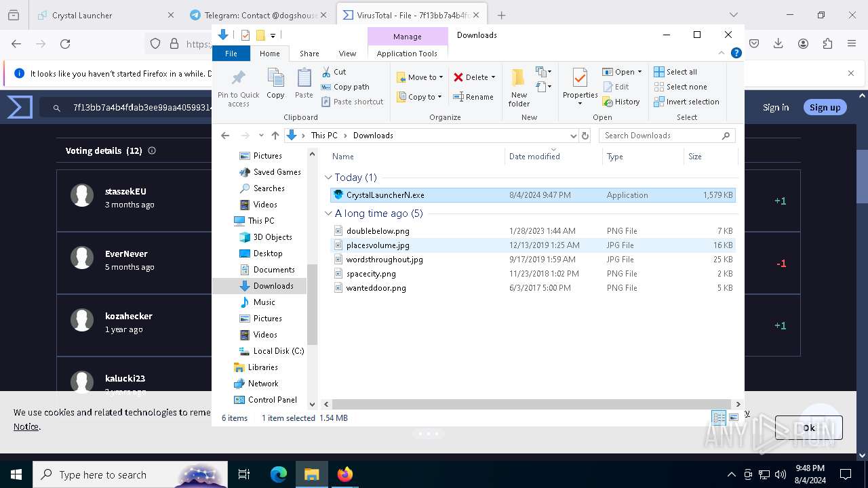This screenshot has width=868, height=488.
Task: Open Control Panel in navigation pane
Action: coord(265,400)
